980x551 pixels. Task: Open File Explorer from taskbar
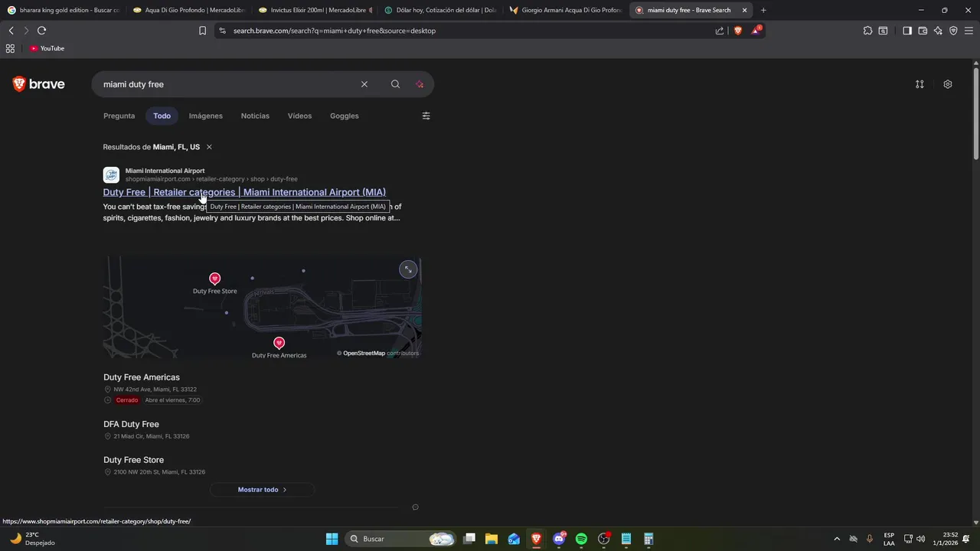coord(492,539)
